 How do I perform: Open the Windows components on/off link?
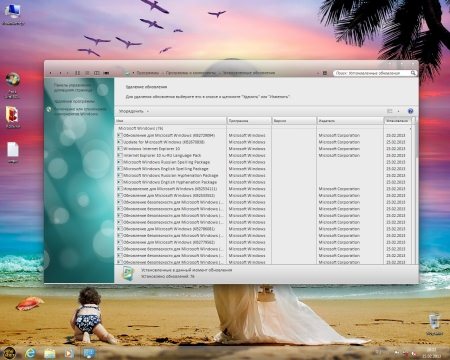80,111
